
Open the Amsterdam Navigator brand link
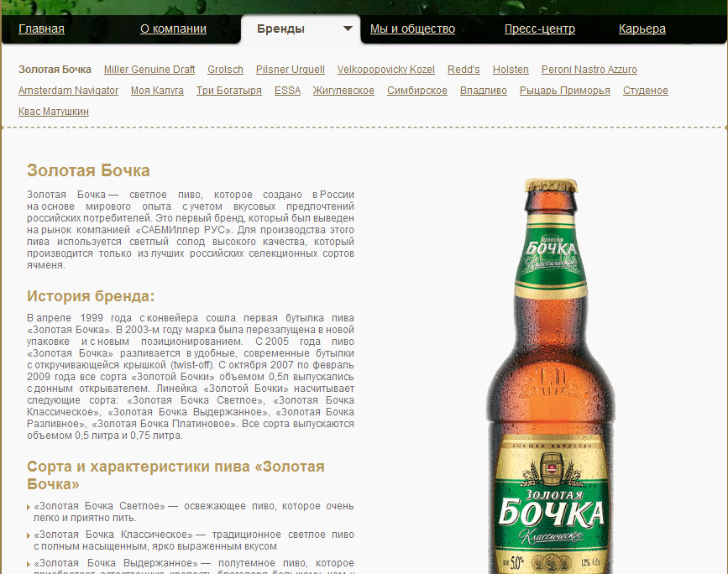pos(68,91)
